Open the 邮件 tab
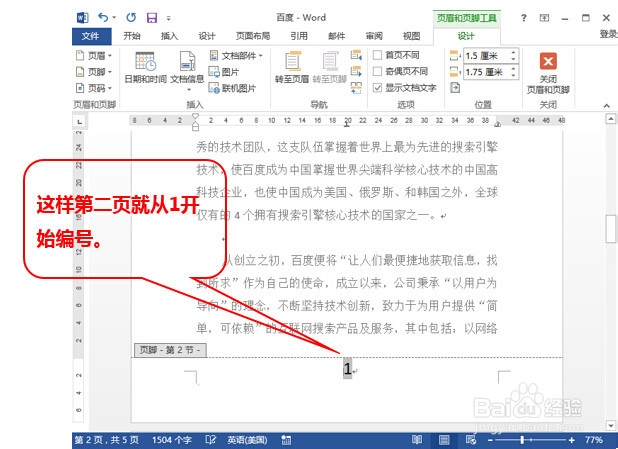The width and height of the screenshot is (618, 449). point(337,36)
